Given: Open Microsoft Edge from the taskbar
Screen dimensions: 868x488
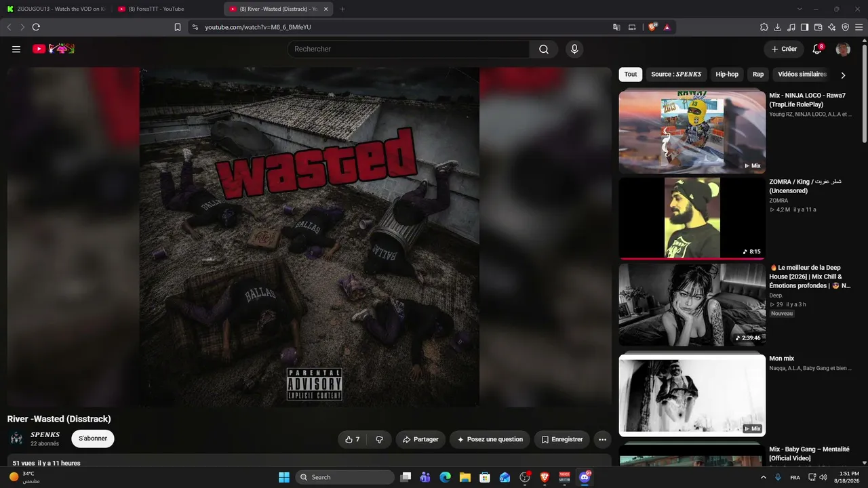Looking at the screenshot, I should [446, 477].
